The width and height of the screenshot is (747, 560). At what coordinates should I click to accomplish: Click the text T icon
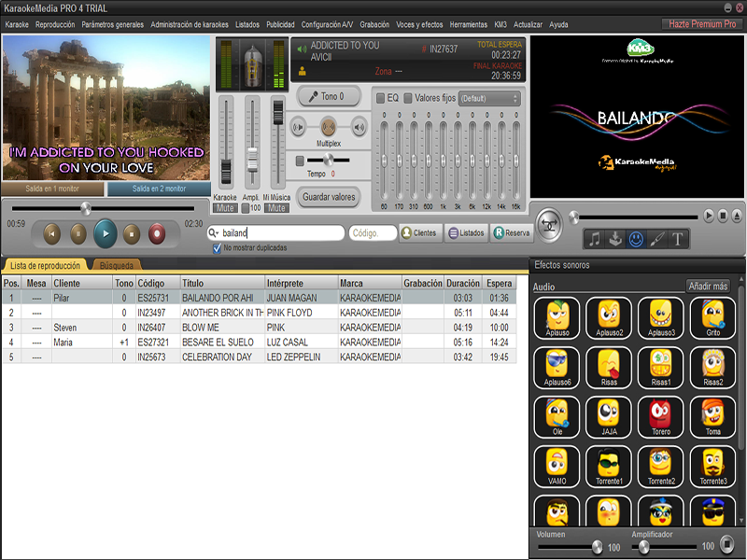[x=678, y=239]
